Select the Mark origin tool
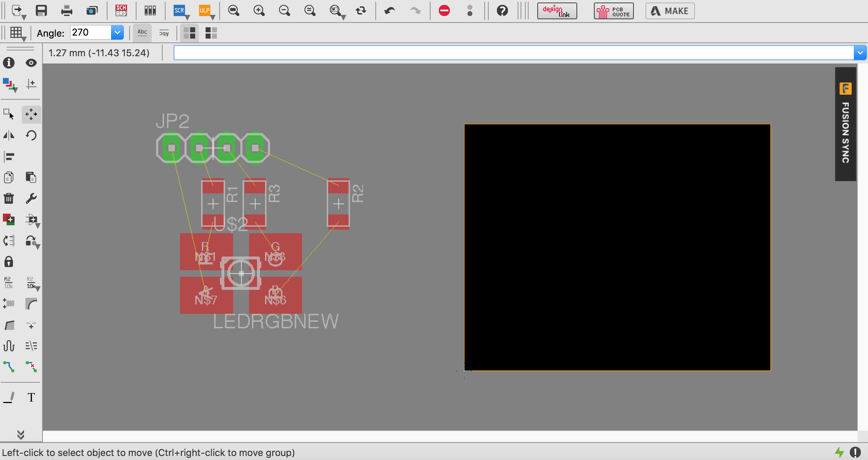The width and height of the screenshot is (868, 460). (x=31, y=84)
